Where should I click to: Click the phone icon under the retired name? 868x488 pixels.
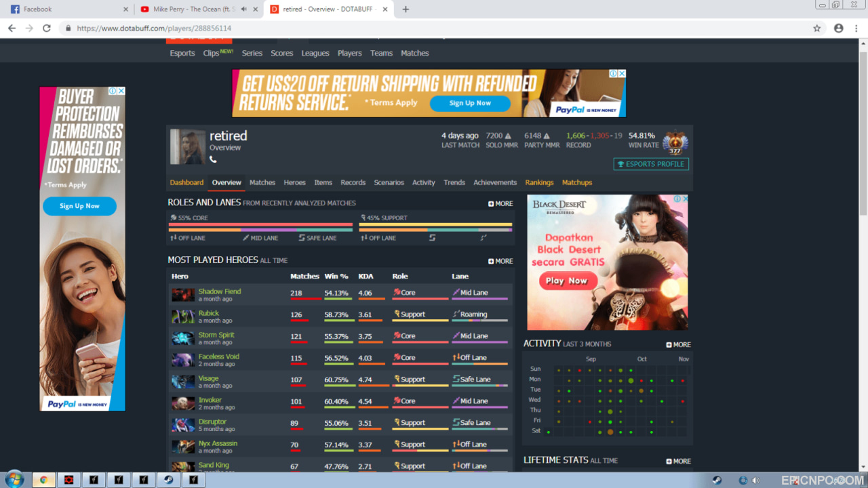click(213, 159)
